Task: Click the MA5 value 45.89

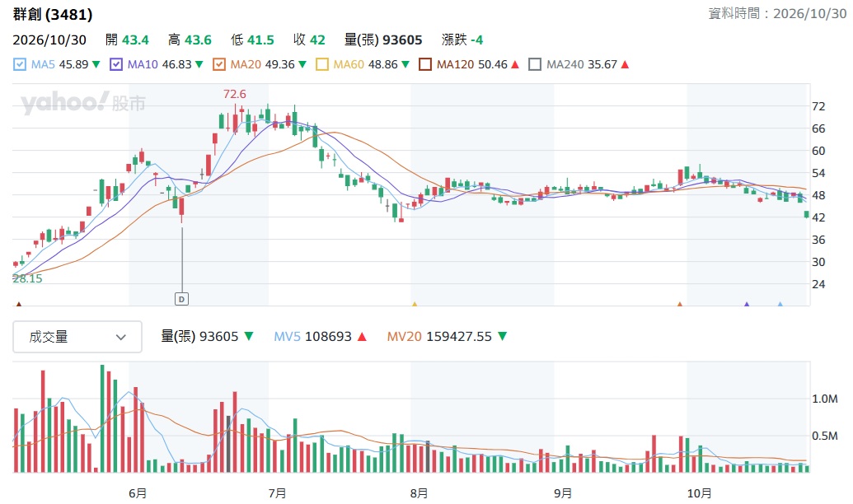Action: point(73,65)
